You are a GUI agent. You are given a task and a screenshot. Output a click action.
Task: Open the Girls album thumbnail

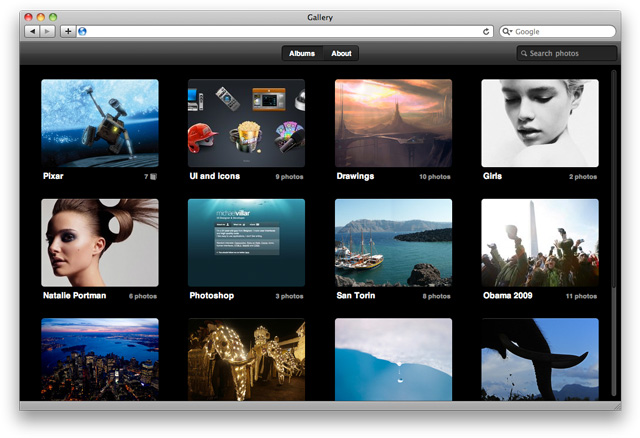coord(540,123)
